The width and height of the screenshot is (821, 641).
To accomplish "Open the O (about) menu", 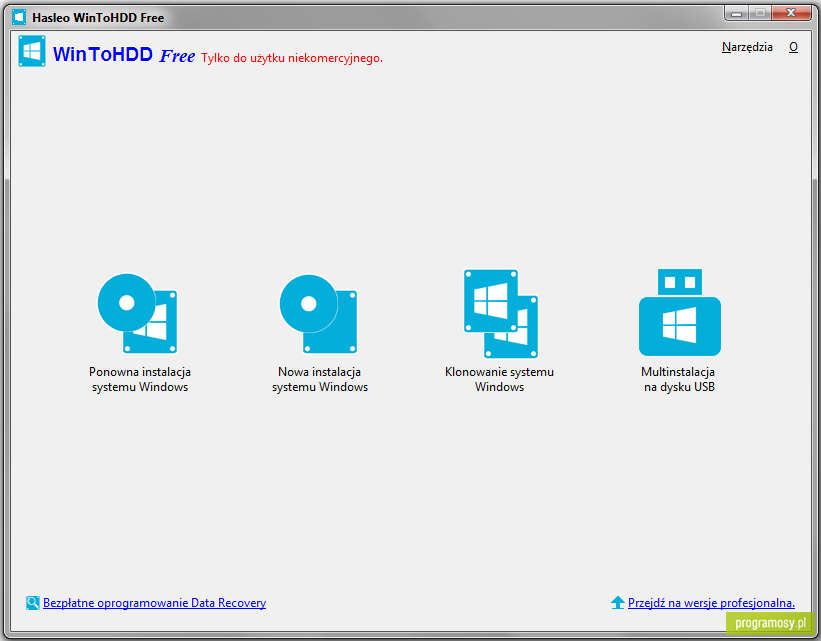I will click(793, 47).
